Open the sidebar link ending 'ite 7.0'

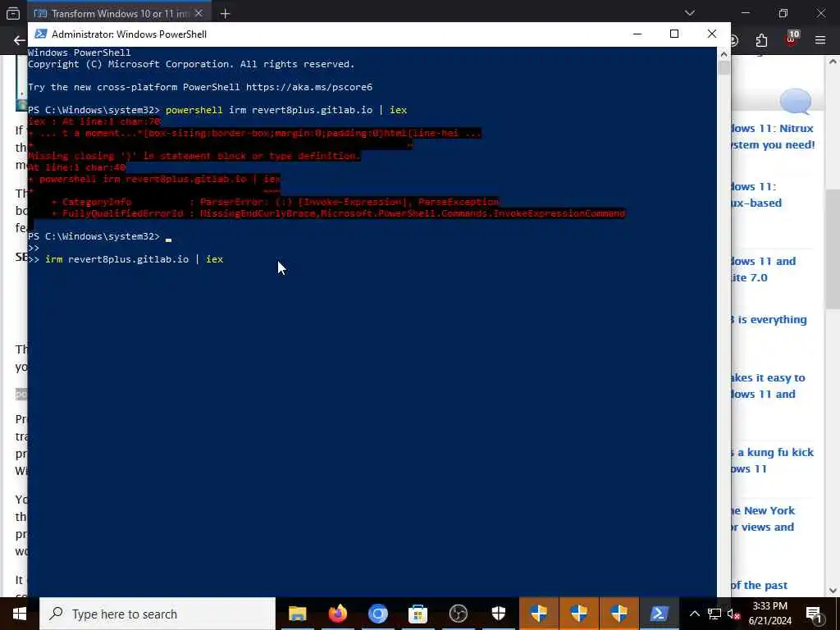[x=764, y=269]
